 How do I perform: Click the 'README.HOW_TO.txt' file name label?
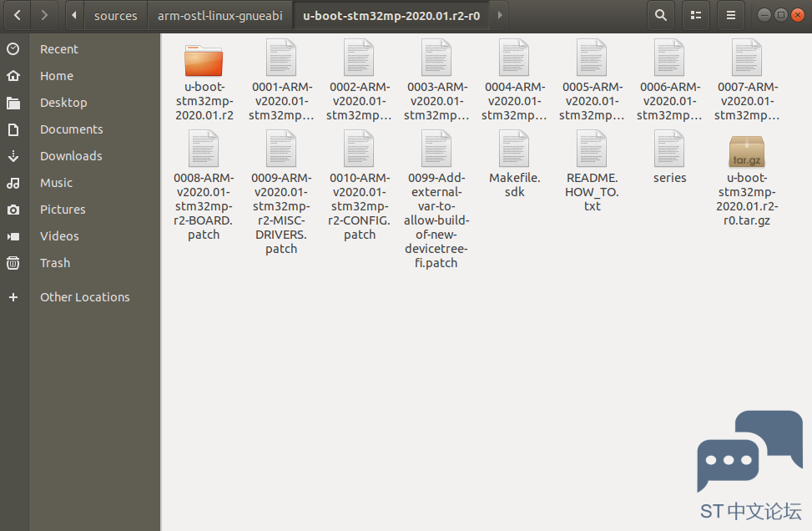[x=592, y=192]
